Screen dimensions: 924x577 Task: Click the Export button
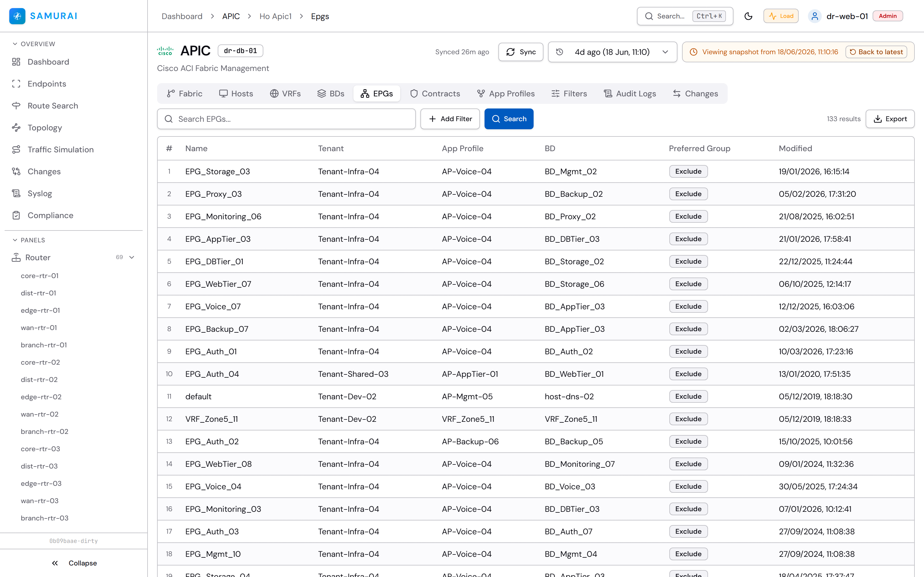(x=890, y=119)
